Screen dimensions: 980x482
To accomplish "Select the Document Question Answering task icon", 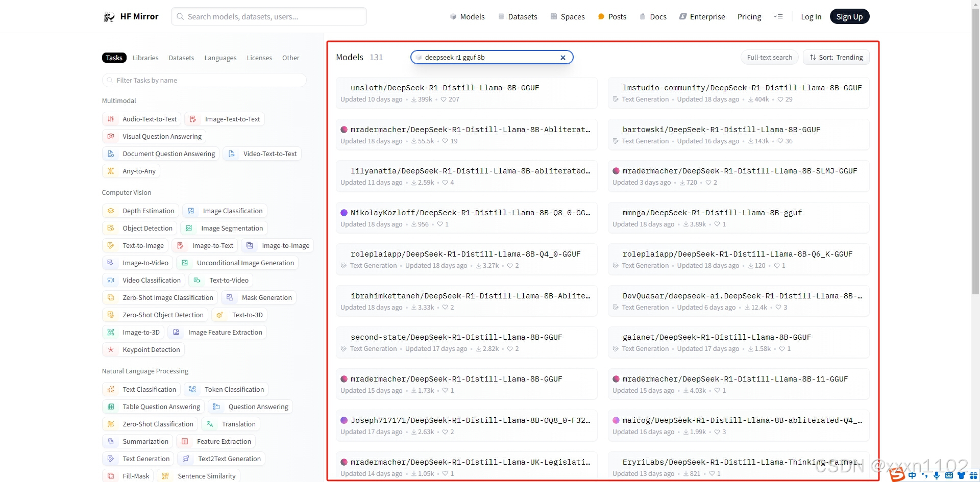I will pos(111,154).
